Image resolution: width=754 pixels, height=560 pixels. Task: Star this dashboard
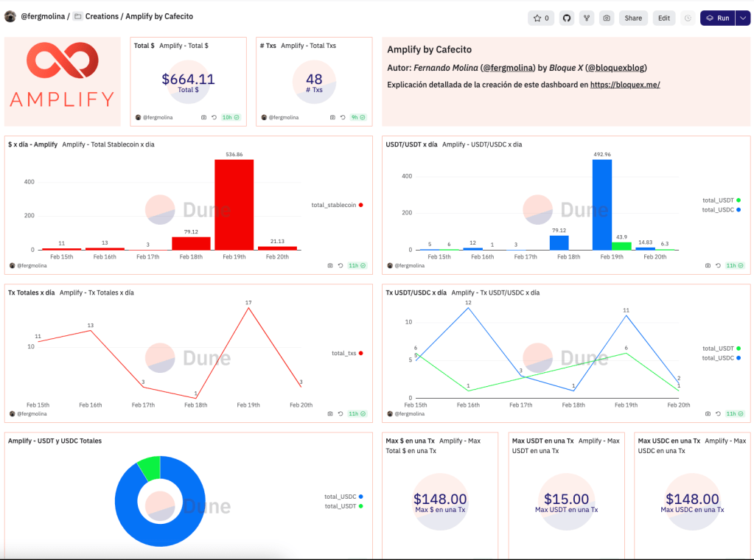pyautogui.click(x=541, y=18)
